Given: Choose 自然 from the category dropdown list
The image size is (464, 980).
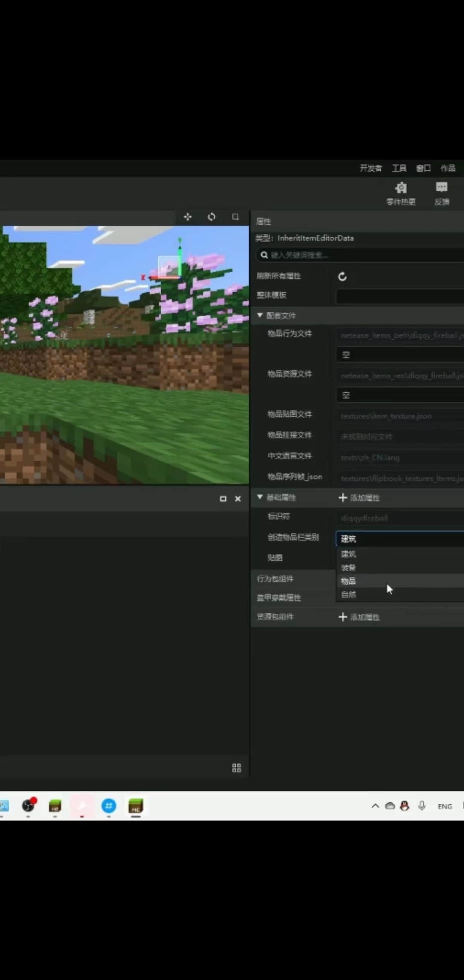Looking at the screenshot, I should [x=349, y=594].
